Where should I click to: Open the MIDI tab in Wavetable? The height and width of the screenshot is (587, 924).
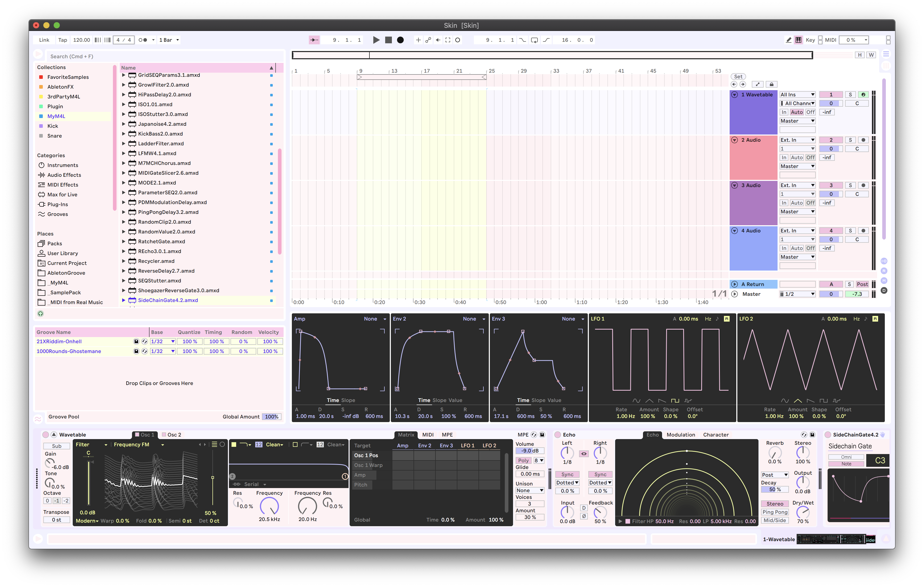[427, 434]
